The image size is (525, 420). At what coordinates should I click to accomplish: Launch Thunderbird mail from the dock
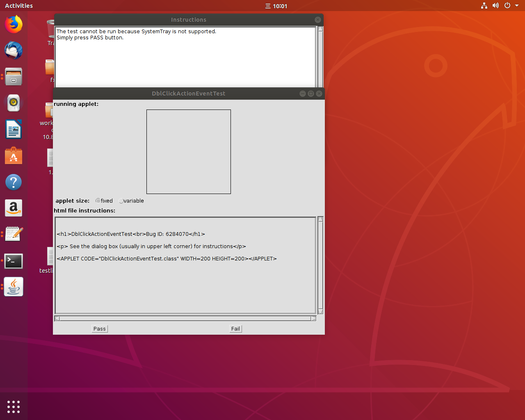pyautogui.click(x=14, y=50)
